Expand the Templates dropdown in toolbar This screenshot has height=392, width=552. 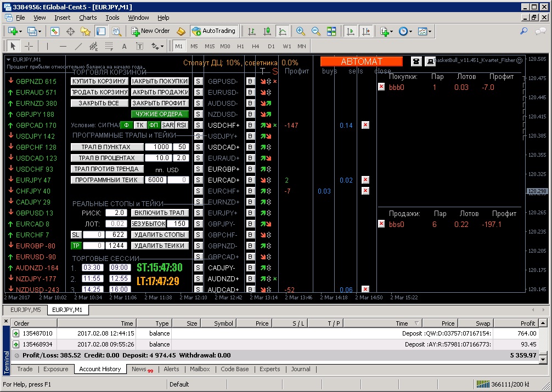pos(430,31)
